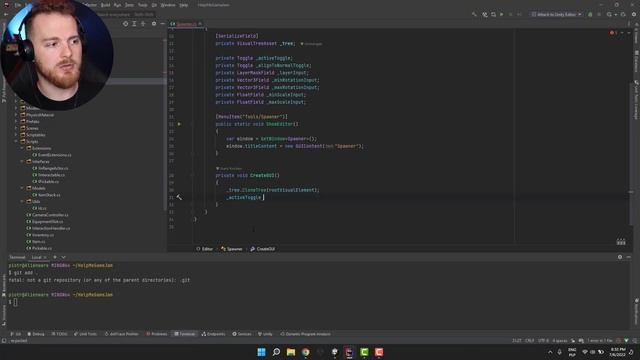Click the red error indicator in editor corner
Viewport: 640px width, 360px height.
point(613,33)
